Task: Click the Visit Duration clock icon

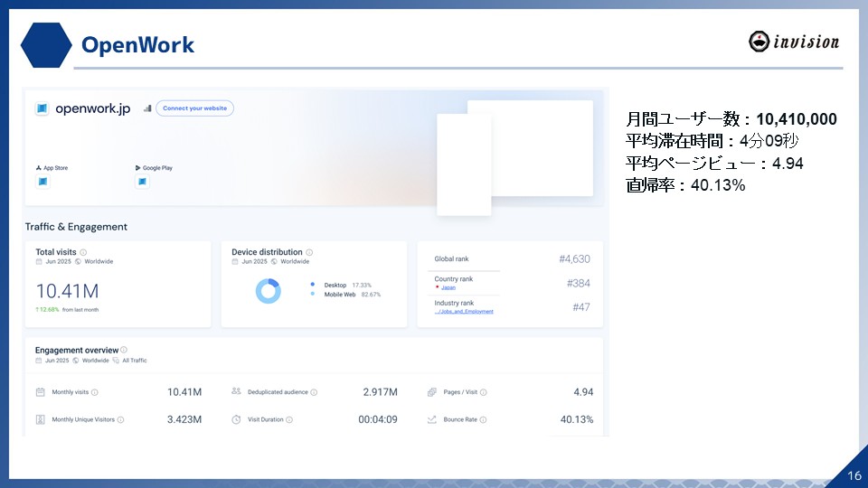Action: (x=236, y=419)
